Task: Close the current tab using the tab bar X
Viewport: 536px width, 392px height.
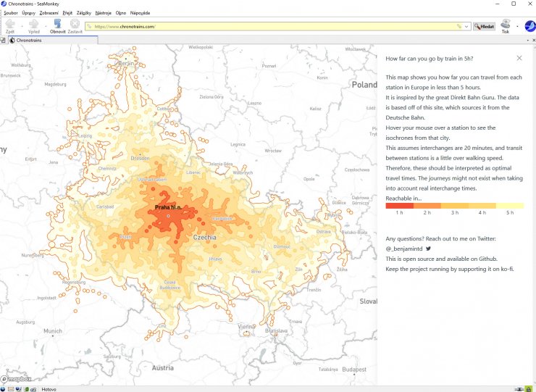Action: 534,41
